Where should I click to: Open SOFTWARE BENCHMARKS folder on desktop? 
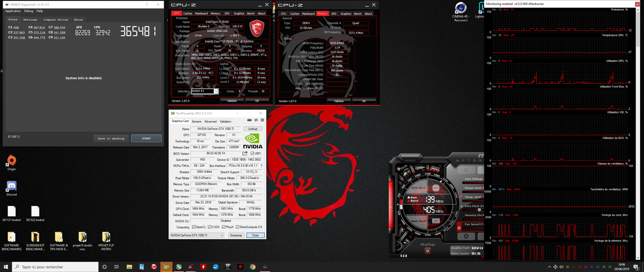coord(11,241)
